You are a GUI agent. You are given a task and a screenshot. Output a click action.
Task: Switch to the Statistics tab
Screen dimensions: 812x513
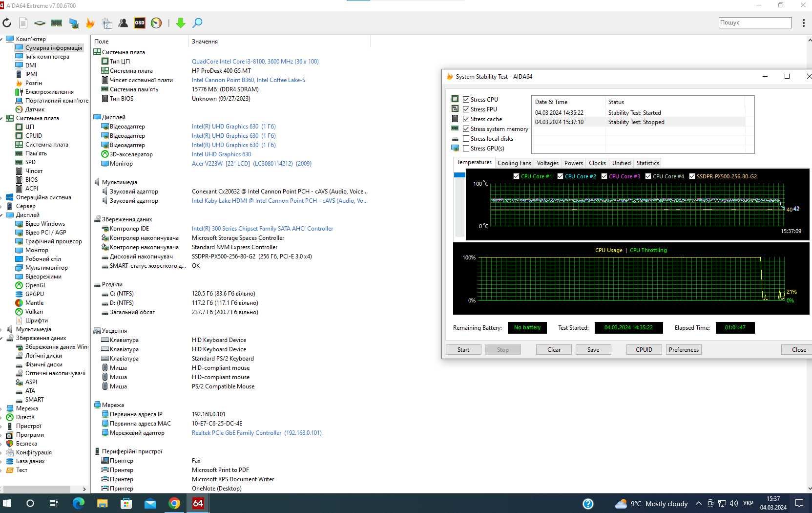tap(647, 163)
